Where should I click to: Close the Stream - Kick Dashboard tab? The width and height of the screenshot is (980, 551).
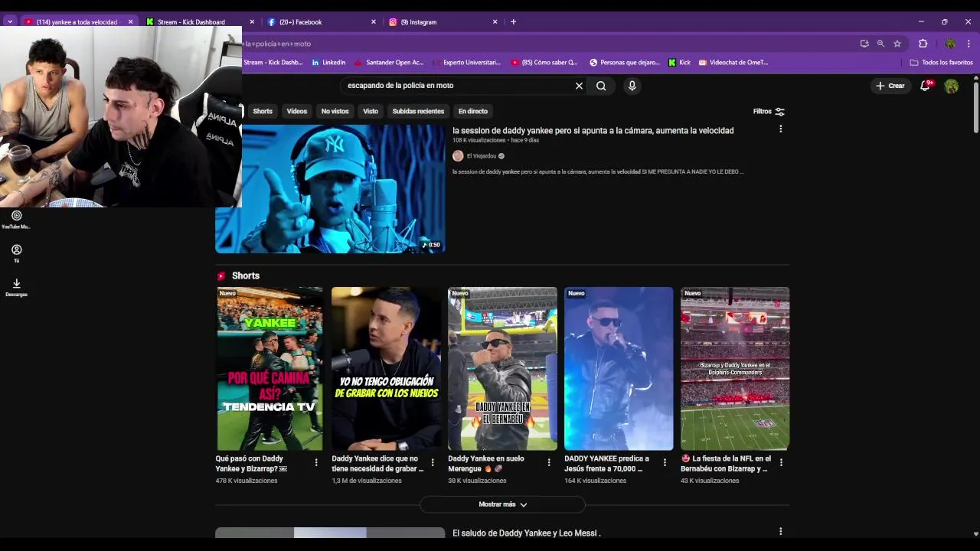[x=252, y=21]
